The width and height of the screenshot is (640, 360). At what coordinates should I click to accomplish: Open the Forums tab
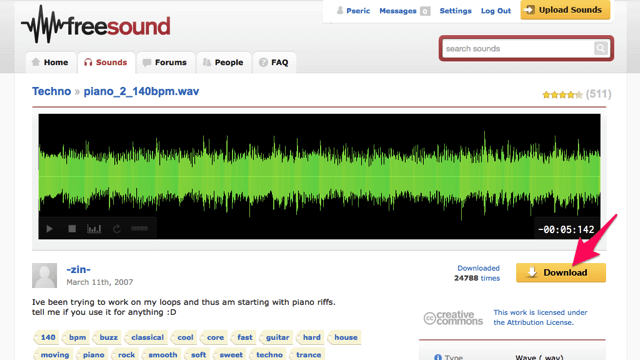(165, 62)
